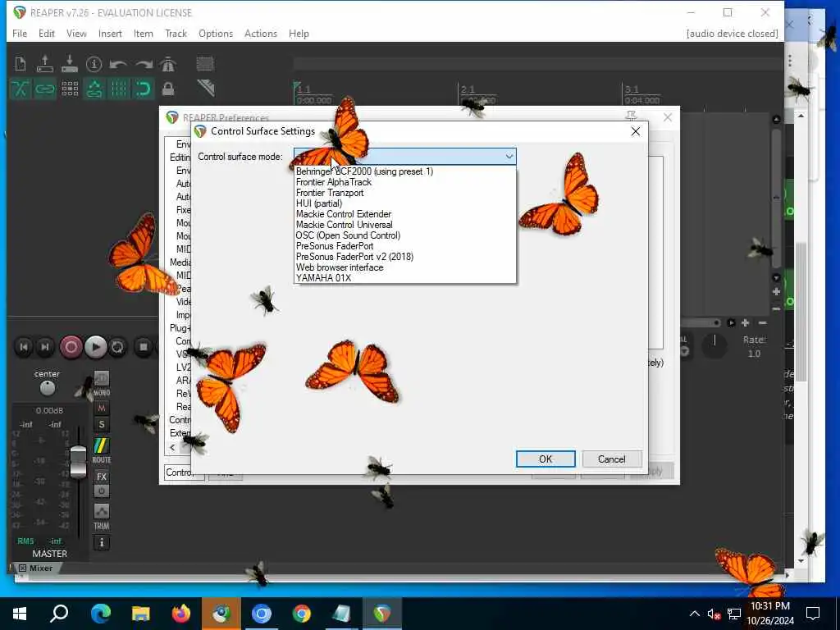Choose Mackie Control Extender option
The width and height of the screenshot is (840, 630).
(405, 214)
